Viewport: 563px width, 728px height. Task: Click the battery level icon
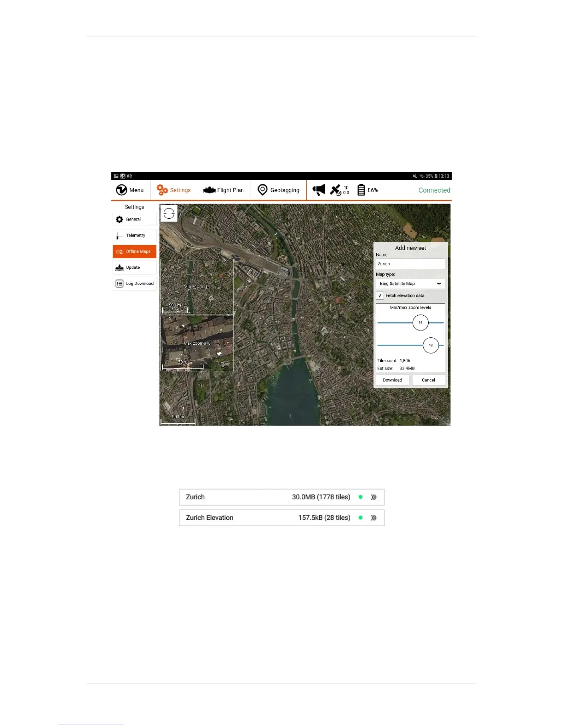pos(361,190)
